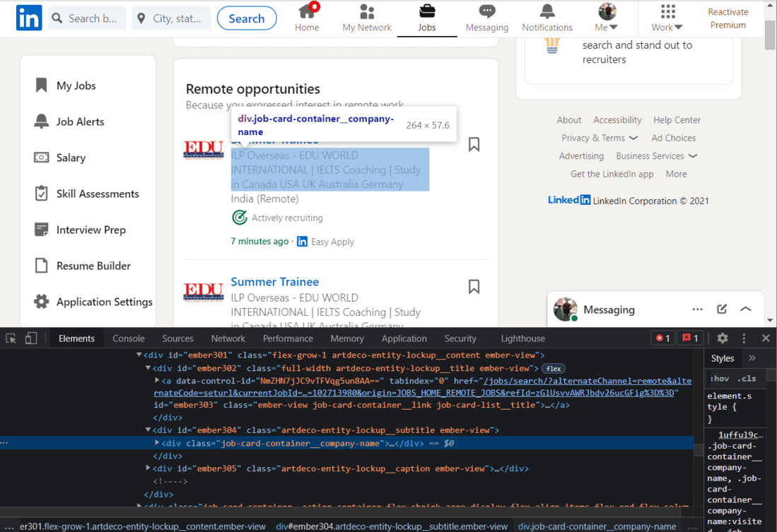This screenshot has width=777, height=532.
Task: Expand the Messaging overlay chevron
Action: [x=746, y=309]
